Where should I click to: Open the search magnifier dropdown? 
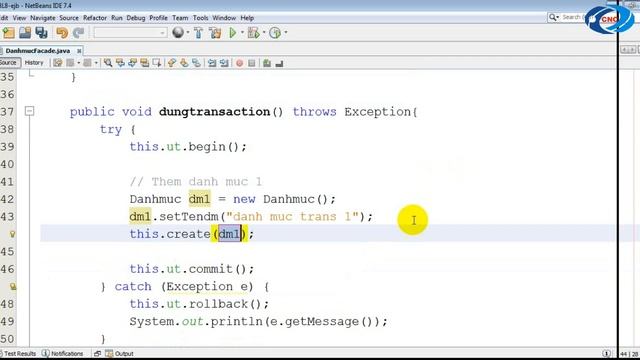coord(553,17)
